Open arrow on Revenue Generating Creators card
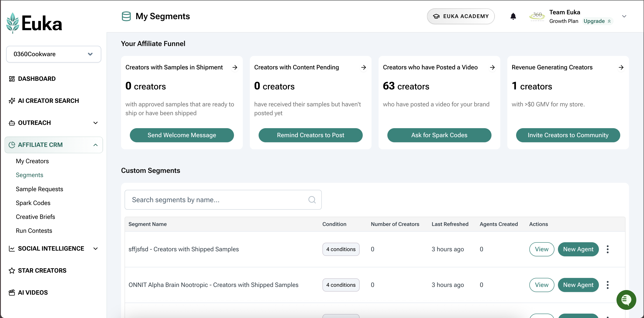This screenshot has height=318, width=644. click(x=621, y=67)
